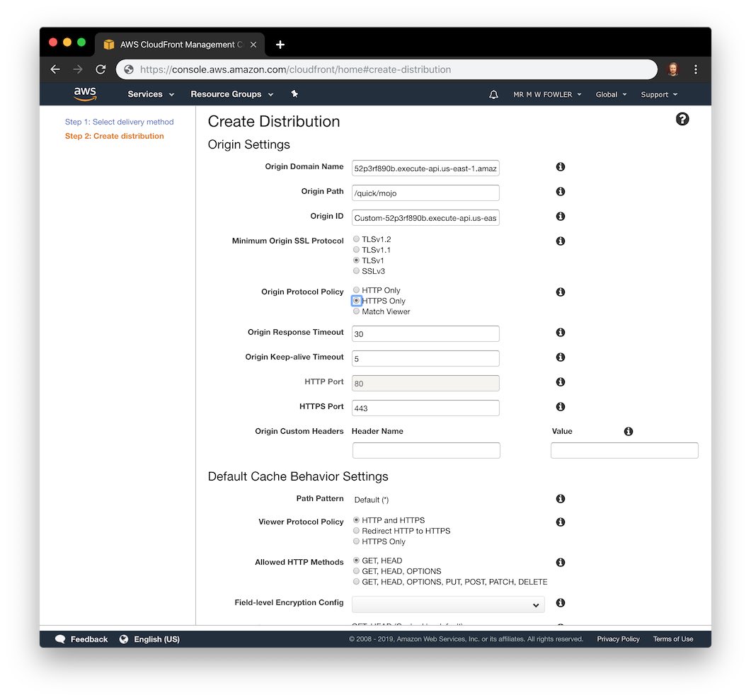Click the browser profile avatar

[673, 69]
